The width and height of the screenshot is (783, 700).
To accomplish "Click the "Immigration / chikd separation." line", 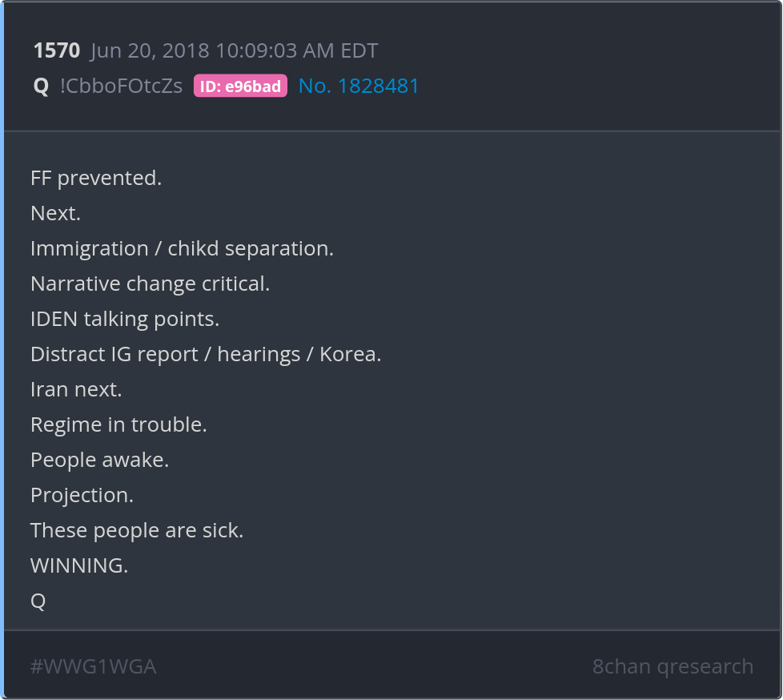I will tap(182, 248).
